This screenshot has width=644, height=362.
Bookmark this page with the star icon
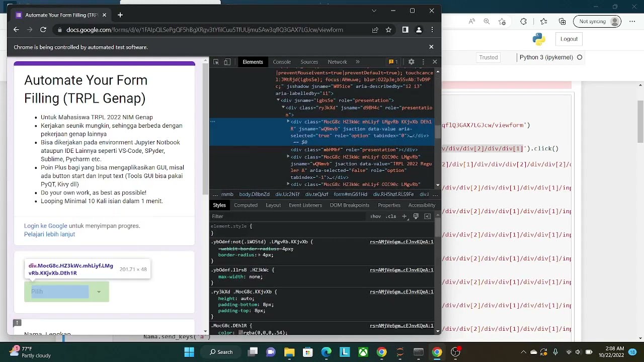[388, 30]
